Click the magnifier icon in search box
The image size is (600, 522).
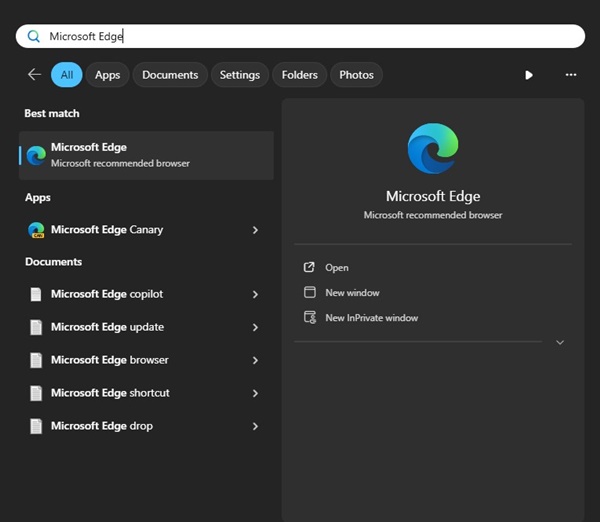coord(34,36)
